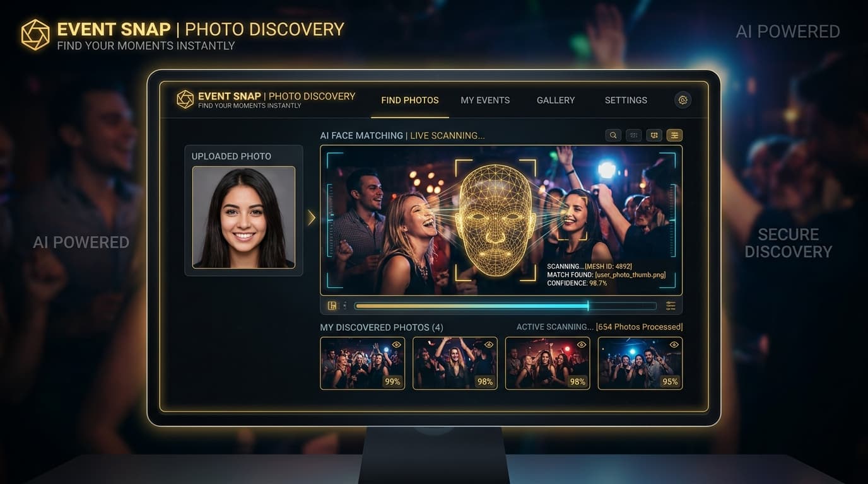Toggle the eye icon on the 95% photo
Screen dimensions: 868x484
click(x=674, y=345)
